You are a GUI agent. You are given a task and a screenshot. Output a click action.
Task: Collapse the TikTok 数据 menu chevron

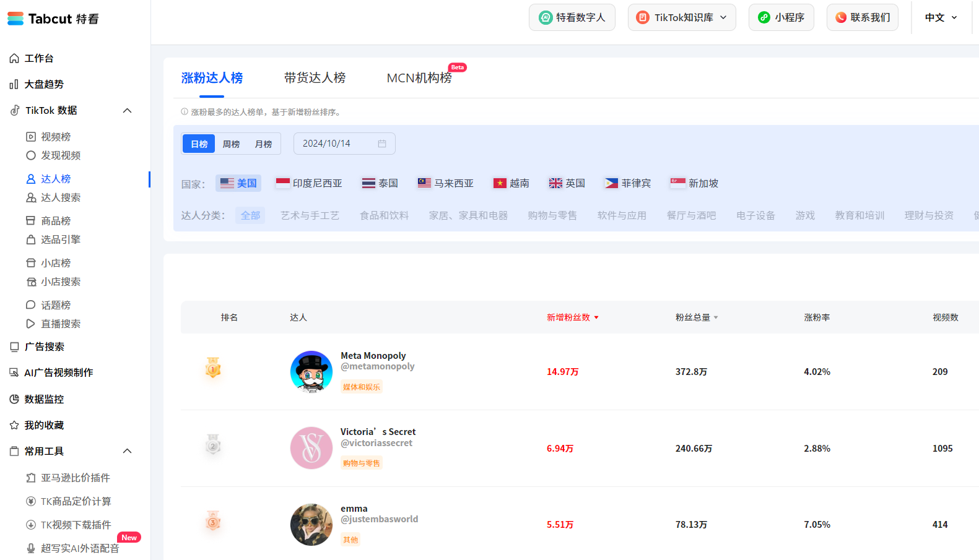tap(128, 110)
